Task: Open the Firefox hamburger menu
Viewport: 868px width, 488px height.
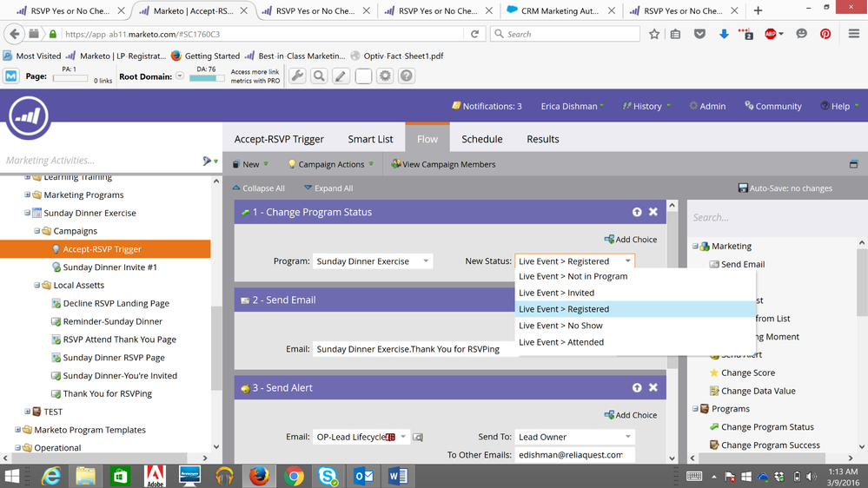Action: coord(854,34)
